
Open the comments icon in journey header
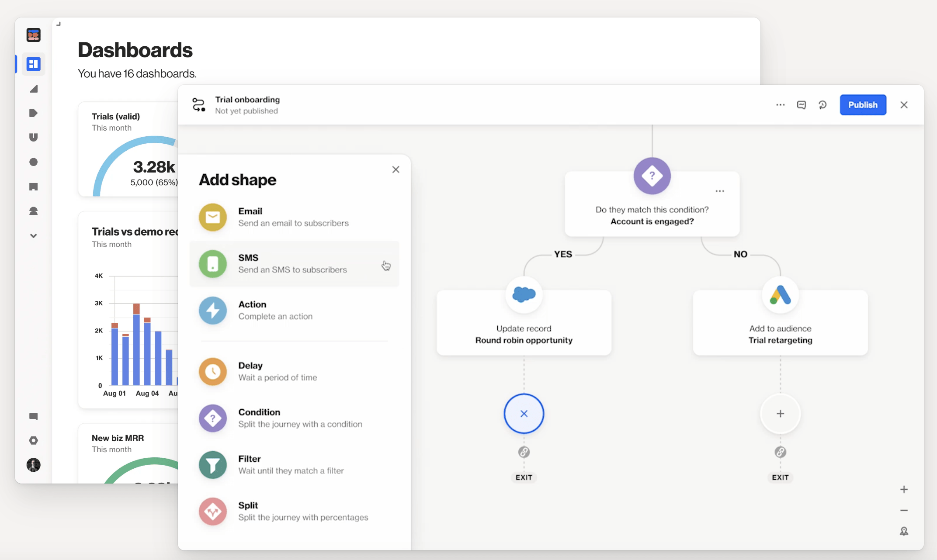(801, 105)
